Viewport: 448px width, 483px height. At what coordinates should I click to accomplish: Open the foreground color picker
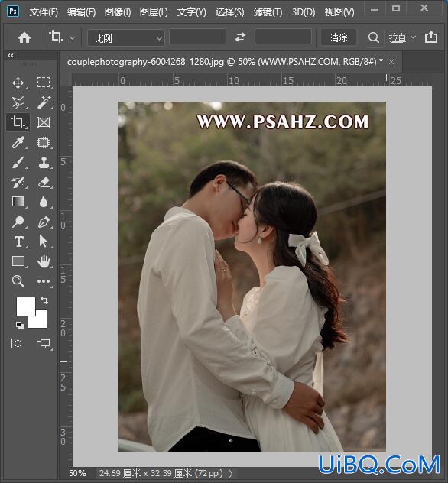[25, 306]
